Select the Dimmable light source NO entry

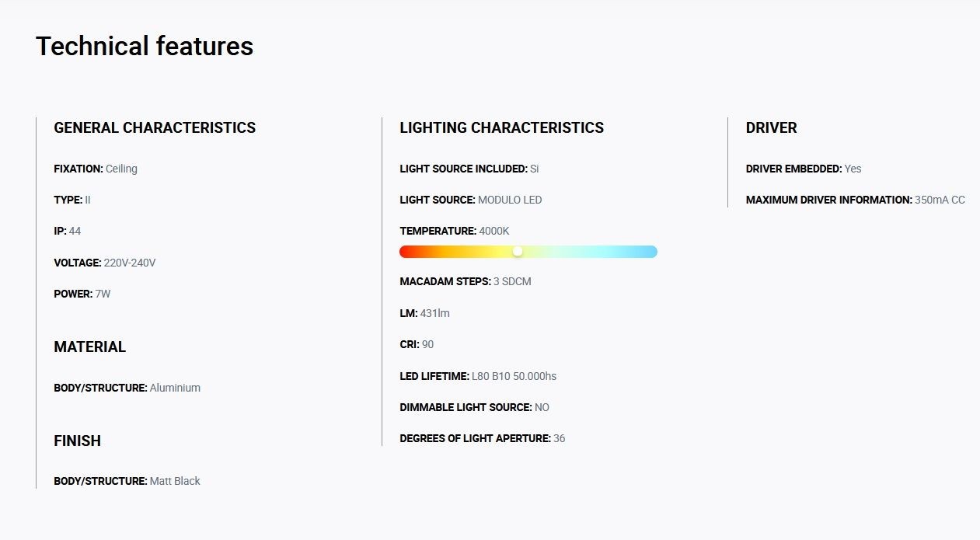475,407
